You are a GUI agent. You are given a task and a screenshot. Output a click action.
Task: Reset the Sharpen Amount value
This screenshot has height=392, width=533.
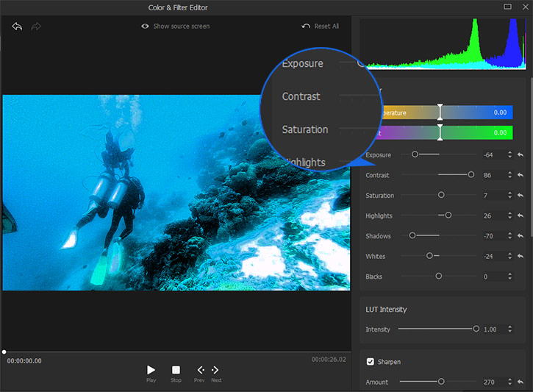click(x=521, y=382)
